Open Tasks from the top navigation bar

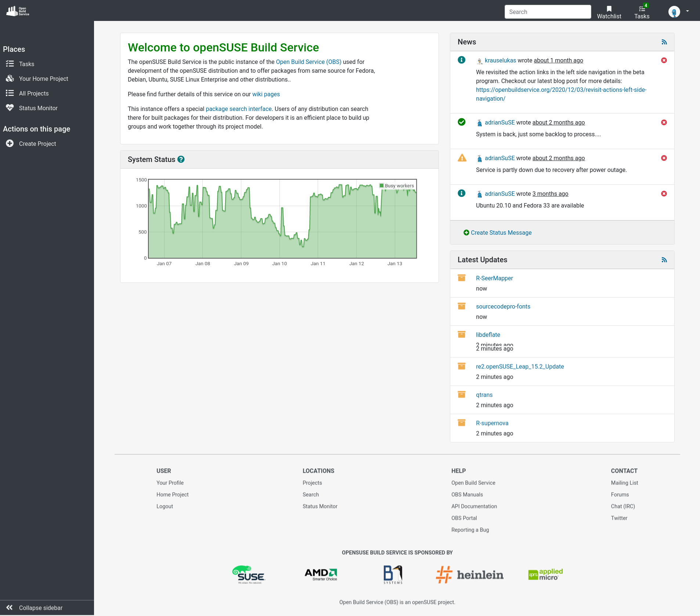pyautogui.click(x=641, y=12)
